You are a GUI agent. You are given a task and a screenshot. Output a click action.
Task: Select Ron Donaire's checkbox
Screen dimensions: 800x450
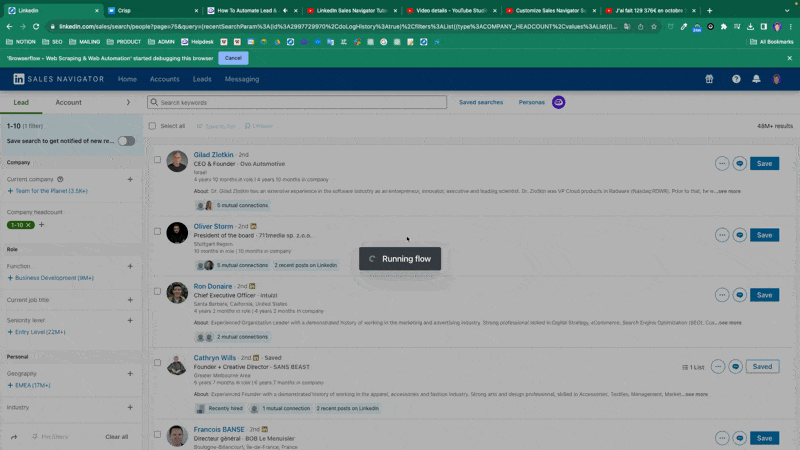157,291
